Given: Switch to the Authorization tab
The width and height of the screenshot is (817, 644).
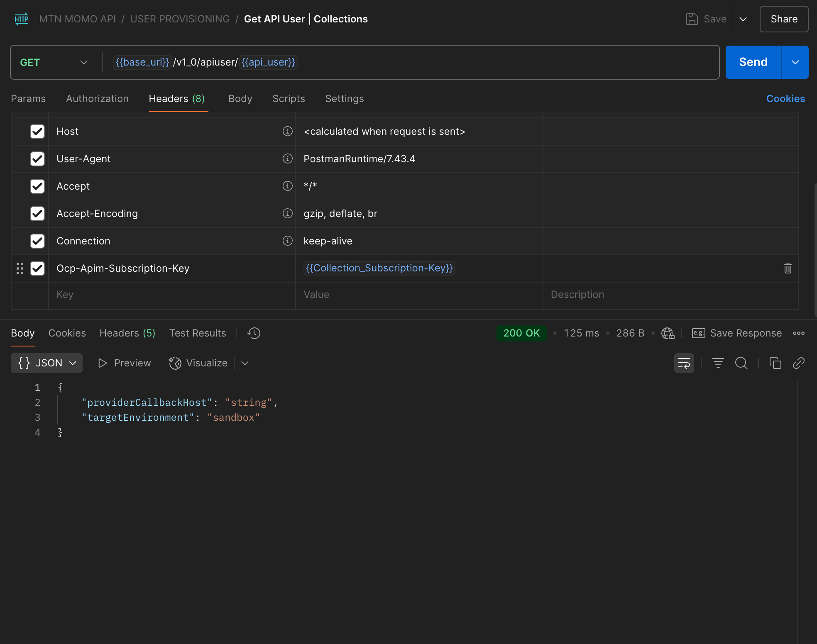Looking at the screenshot, I should (97, 99).
